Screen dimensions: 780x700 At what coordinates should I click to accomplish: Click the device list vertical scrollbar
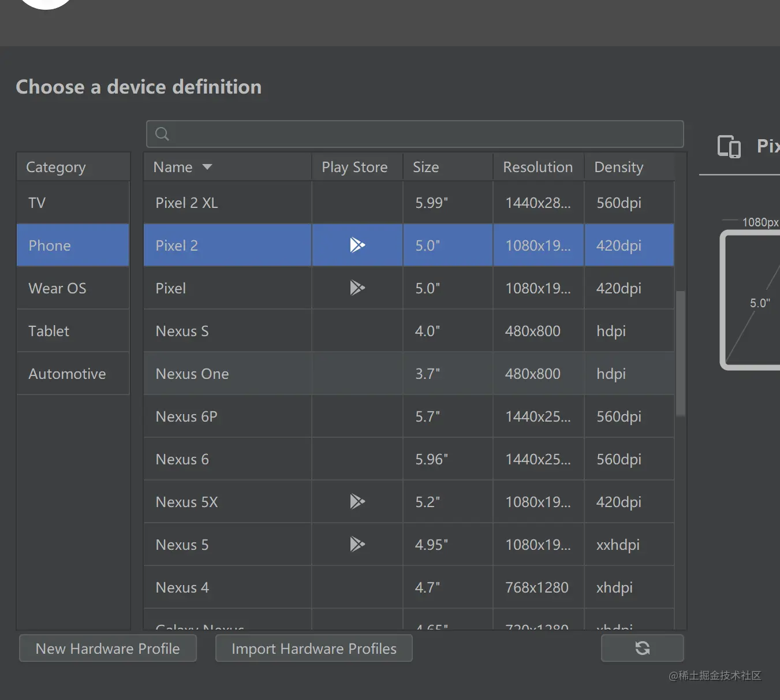point(681,352)
